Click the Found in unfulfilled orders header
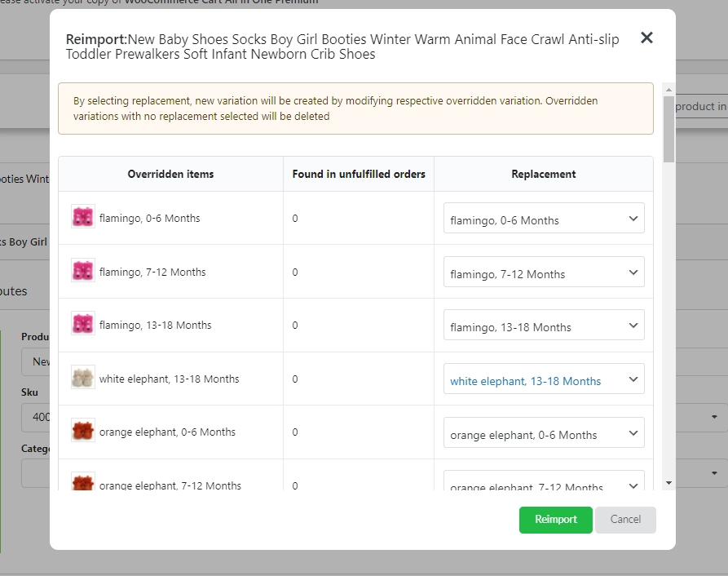This screenshot has width=728, height=576. point(359,175)
